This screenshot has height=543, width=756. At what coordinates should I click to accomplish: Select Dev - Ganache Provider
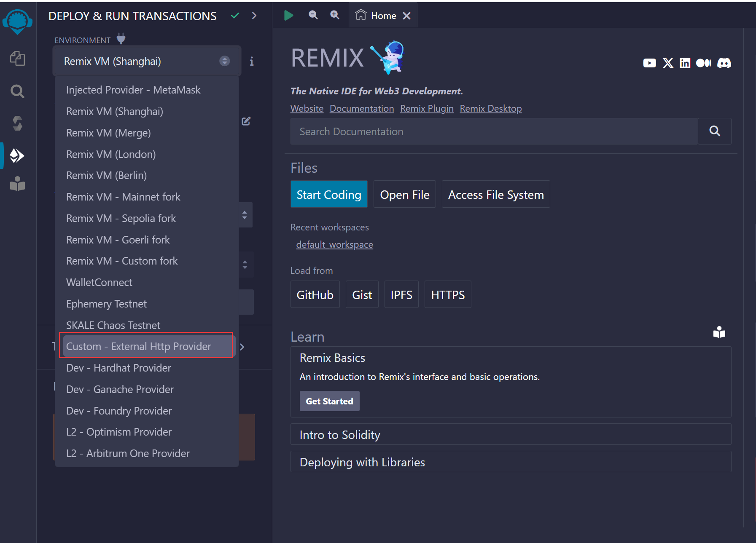point(147,390)
